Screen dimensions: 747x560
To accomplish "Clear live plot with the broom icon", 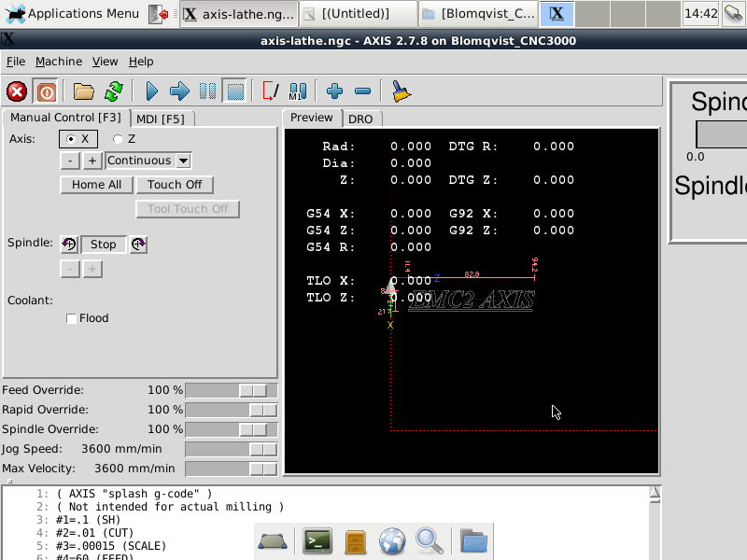I will (x=401, y=91).
